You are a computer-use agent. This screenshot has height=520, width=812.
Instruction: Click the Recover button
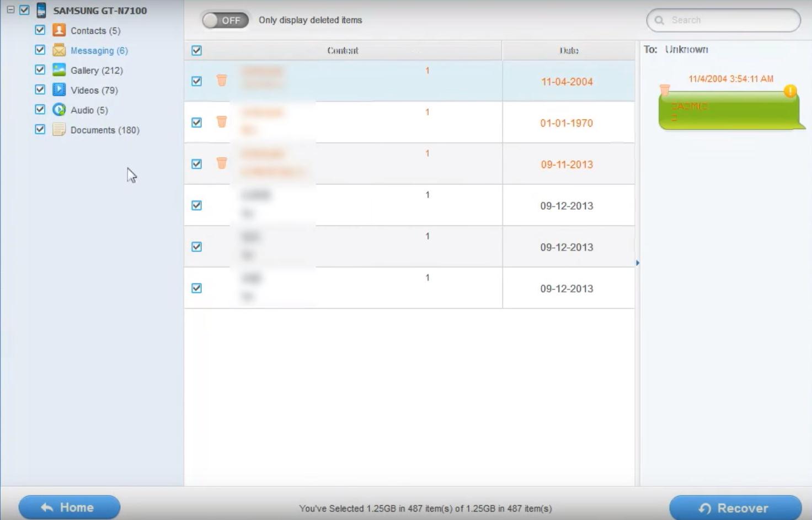735,508
